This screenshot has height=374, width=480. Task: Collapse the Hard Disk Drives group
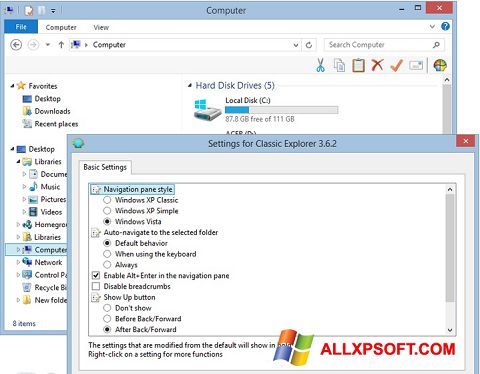point(190,86)
